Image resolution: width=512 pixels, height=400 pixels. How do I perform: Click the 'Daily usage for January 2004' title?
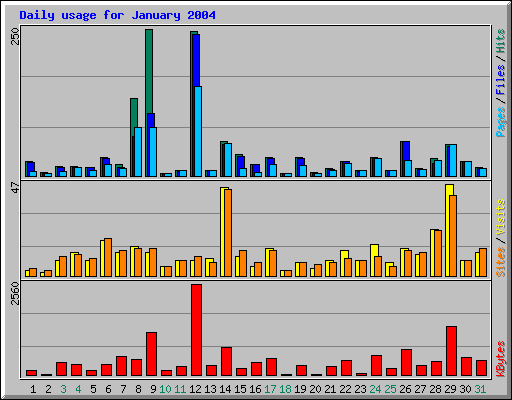(x=117, y=15)
